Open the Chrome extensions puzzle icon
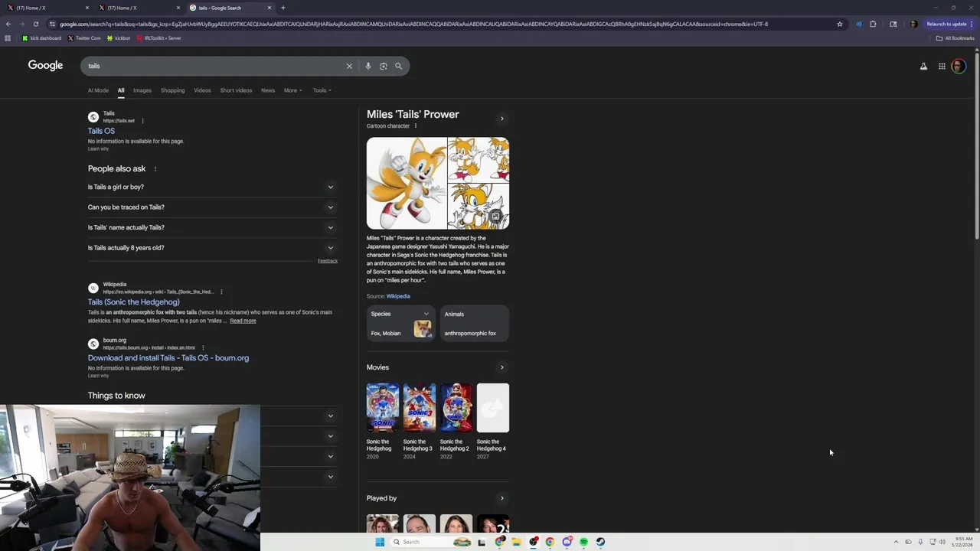This screenshot has width=980, height=551. point(873,24)
